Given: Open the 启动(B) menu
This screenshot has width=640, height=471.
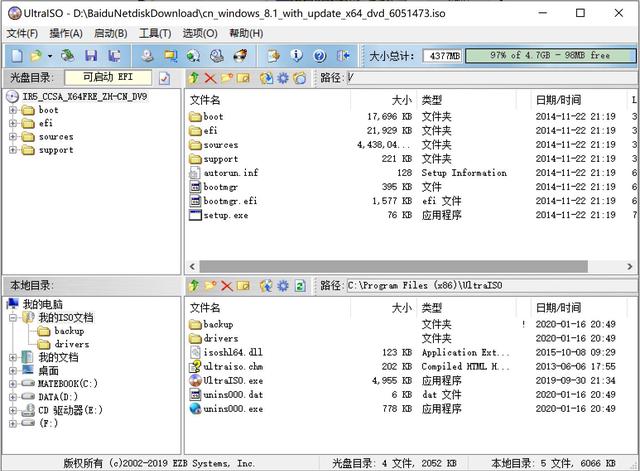Looking at the screenshot, I should (110, 33).
